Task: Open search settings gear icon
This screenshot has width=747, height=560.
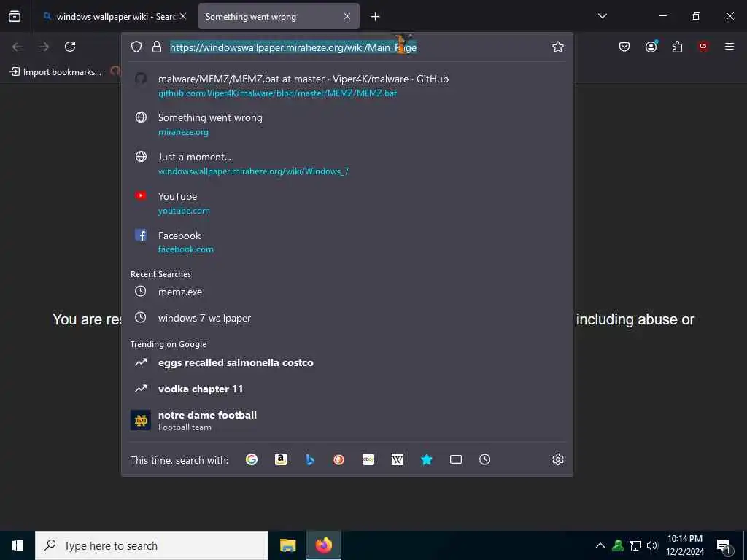Action: click(x=558, y=459)
